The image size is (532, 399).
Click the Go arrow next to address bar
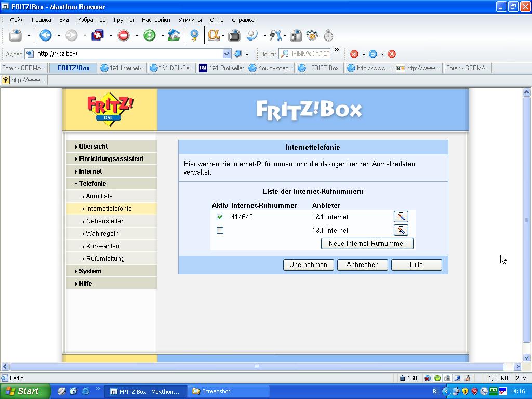tap(238, 54)
